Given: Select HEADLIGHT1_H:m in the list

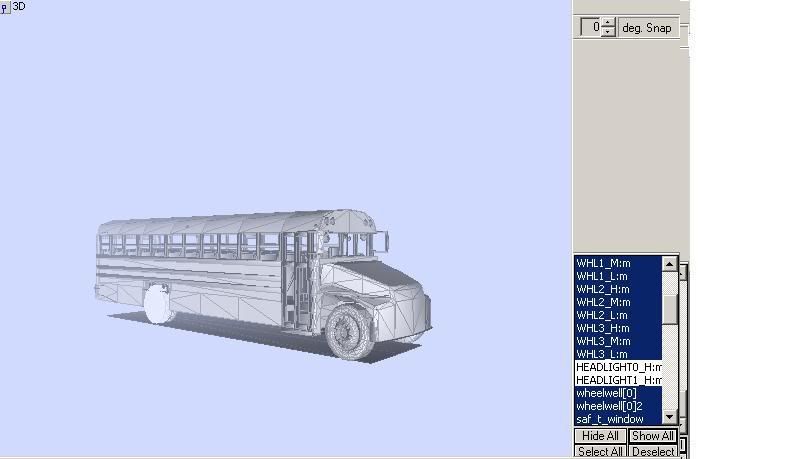Looking at the screenshot, I should [617, 380].
